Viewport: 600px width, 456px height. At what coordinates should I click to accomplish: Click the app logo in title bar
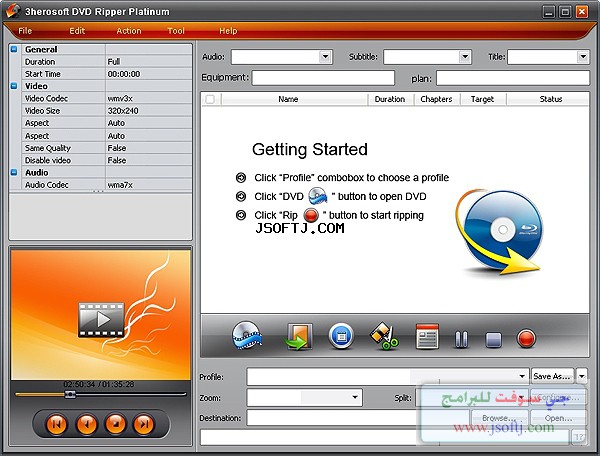click(12, 11)
